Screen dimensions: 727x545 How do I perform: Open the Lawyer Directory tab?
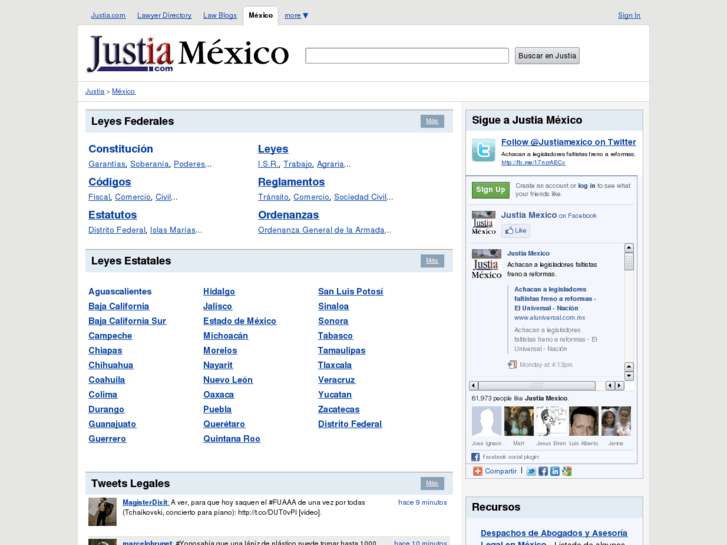[x=164, y=15]
